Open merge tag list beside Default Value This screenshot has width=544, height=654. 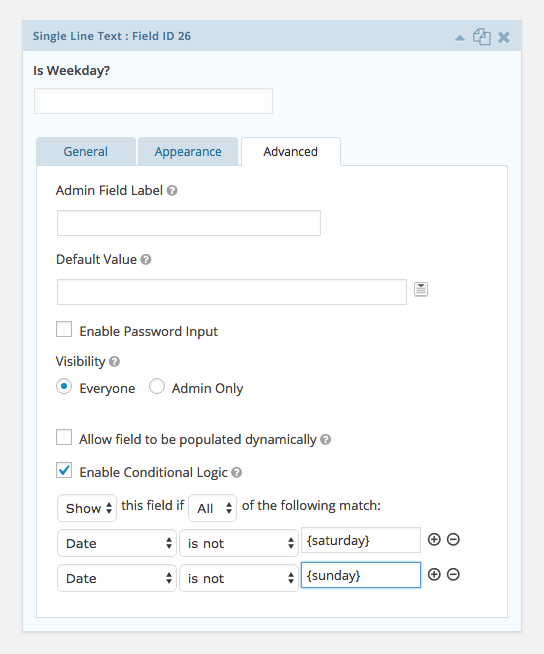[x=421, y=289]
